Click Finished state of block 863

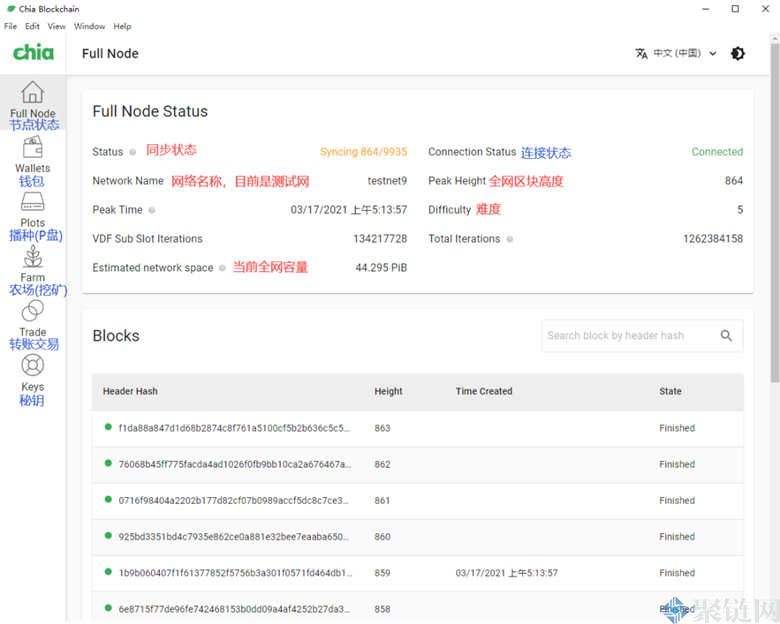click(677, 428)
